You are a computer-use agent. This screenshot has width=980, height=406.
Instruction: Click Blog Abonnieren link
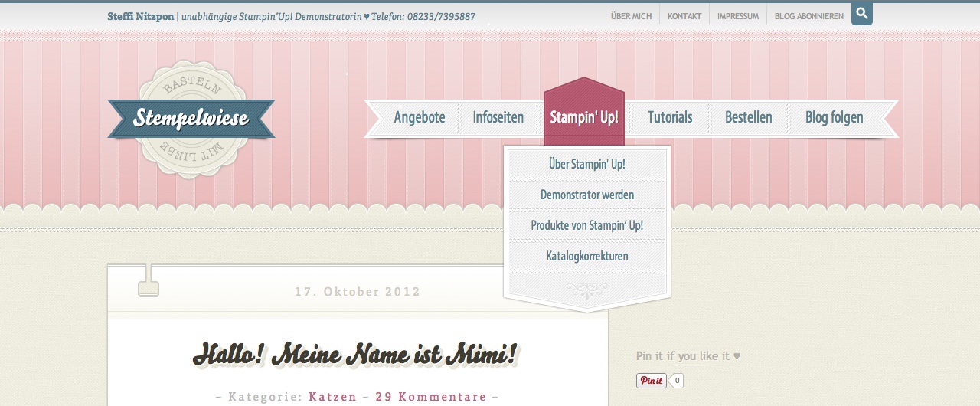[809, 16]
